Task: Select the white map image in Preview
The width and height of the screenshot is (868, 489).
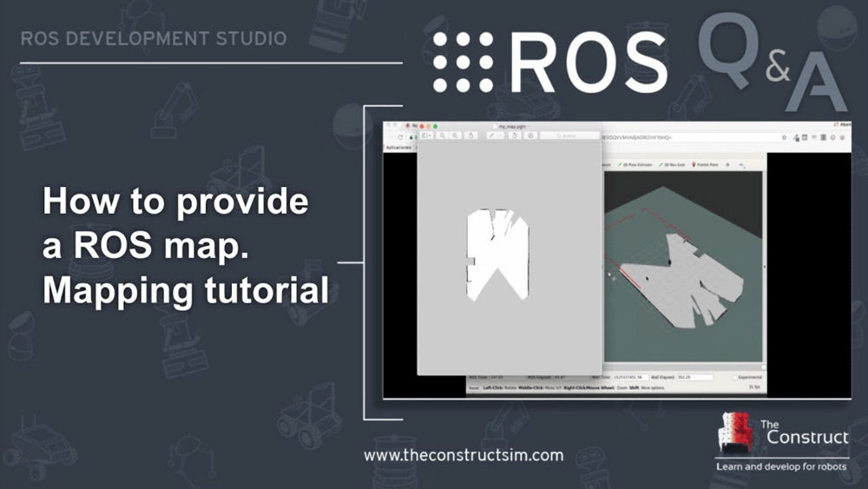Action: click(497, 254)
